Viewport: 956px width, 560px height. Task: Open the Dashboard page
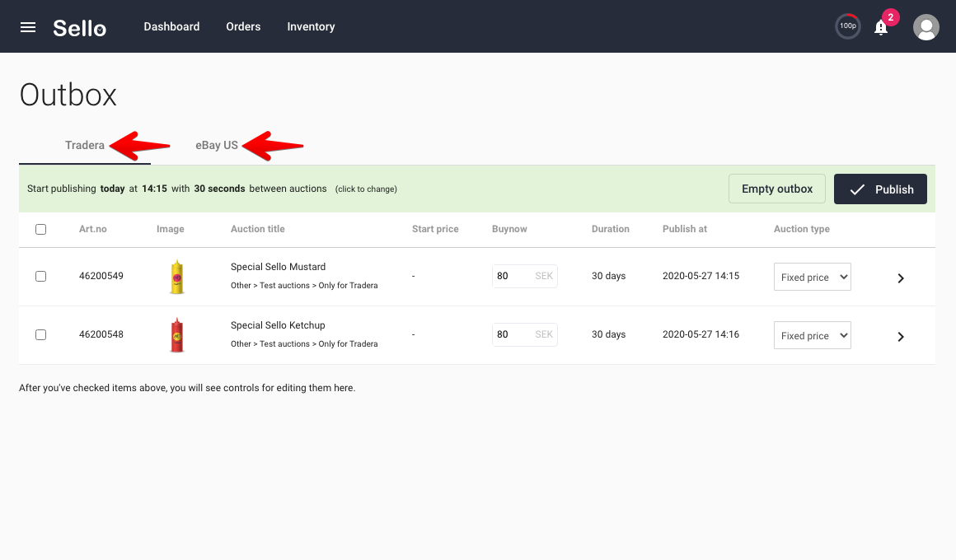[171, 26]
